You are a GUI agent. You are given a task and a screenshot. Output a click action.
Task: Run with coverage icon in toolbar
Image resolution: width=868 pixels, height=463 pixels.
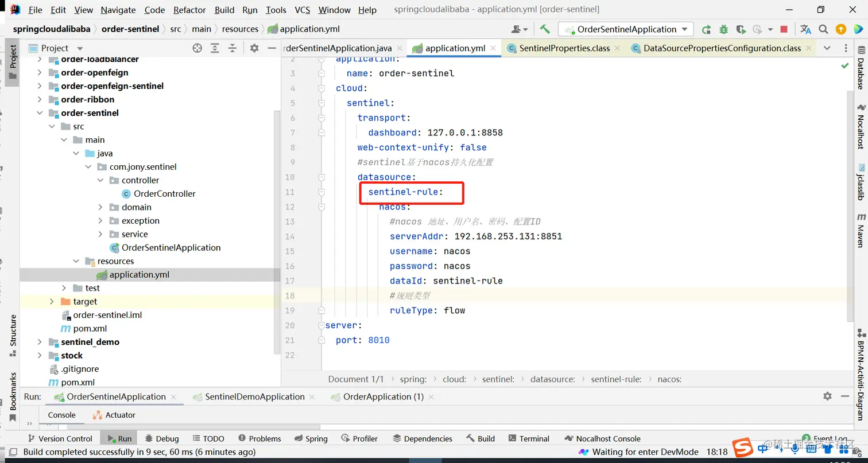coord(741,29)
